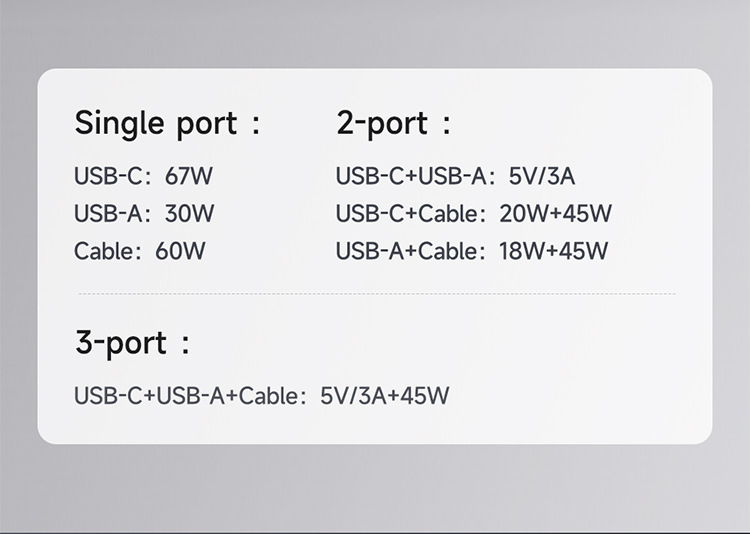The height and width of the screenshot is (534, 750).
Task: Click the '60W' value
Action: pos(180,250)
